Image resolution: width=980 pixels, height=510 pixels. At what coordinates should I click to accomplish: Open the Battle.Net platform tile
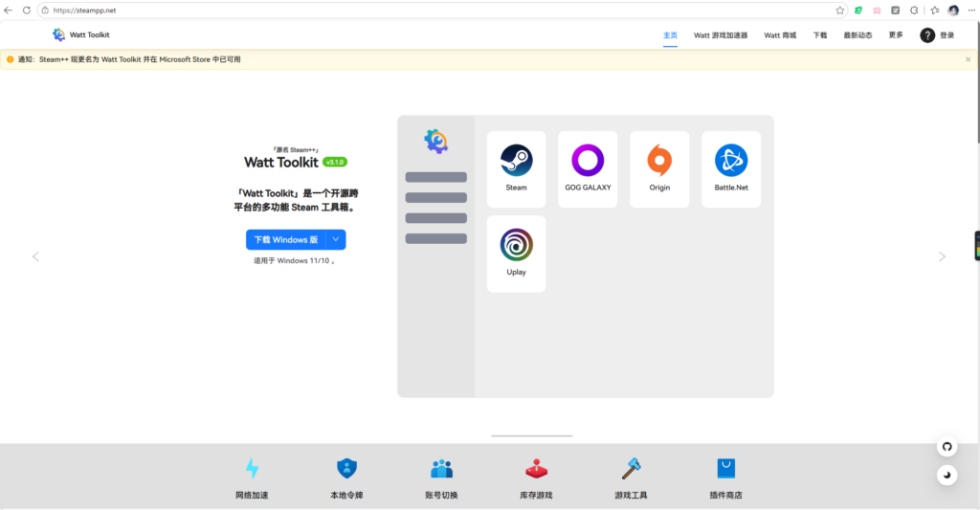(x=731, y=169)
